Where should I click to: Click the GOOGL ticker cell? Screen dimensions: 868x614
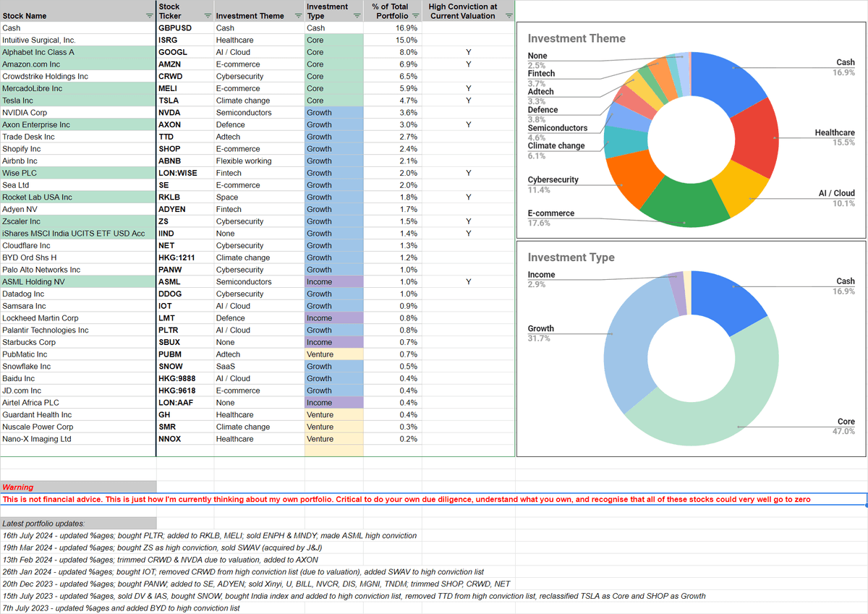tap(185, 52)
